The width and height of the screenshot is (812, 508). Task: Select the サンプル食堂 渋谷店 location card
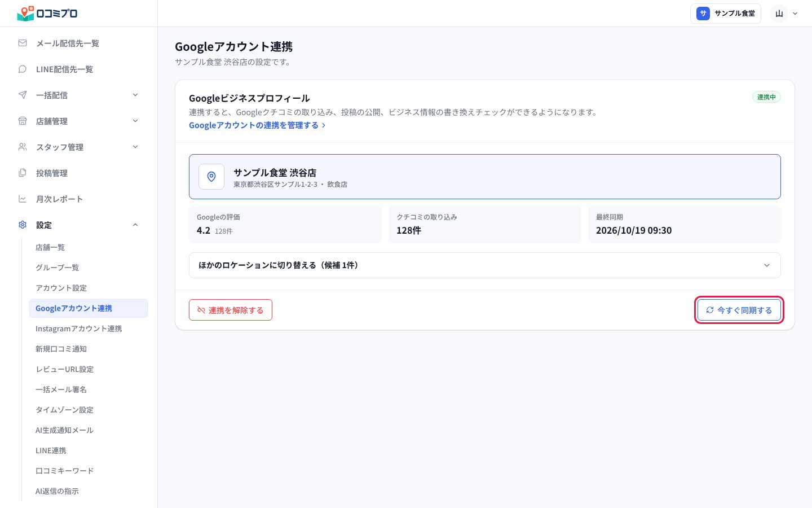point(485,177)
